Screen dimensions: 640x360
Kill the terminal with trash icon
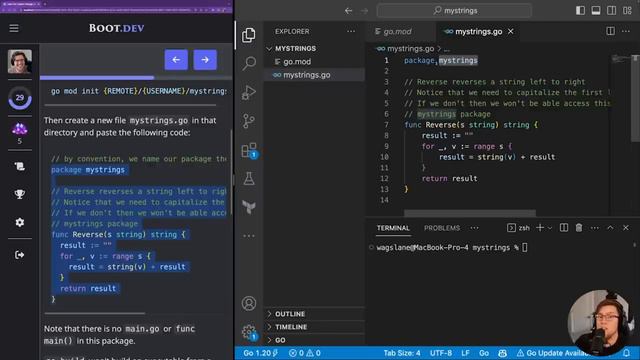point(579,228)
